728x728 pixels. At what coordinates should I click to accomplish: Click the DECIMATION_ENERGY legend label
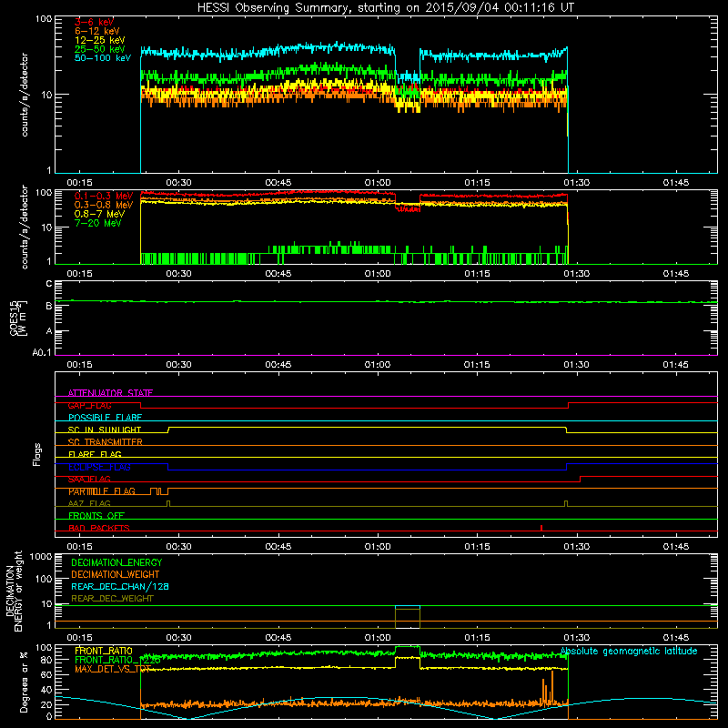pos(116,562)
